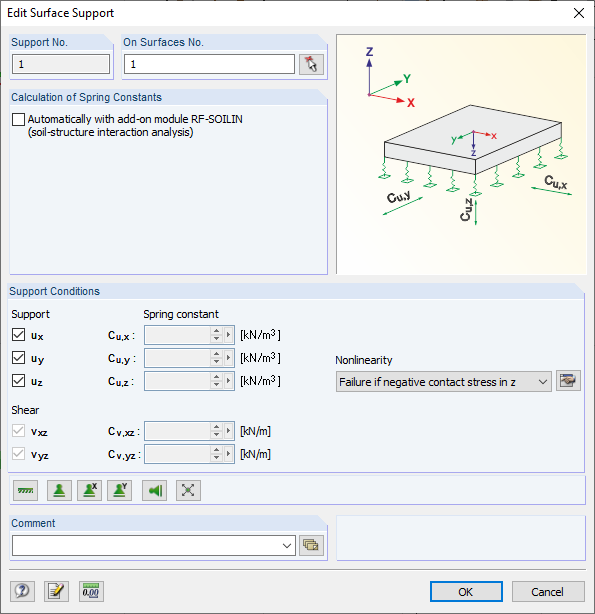Viewport: 595px width, 614px height.
Task: Open the Cu,x arrow menu button
Action: 228,335
